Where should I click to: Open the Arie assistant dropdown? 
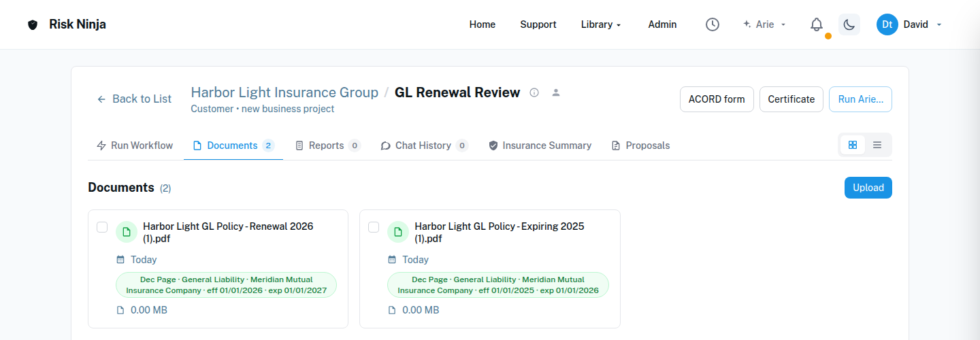click(764, 24)
